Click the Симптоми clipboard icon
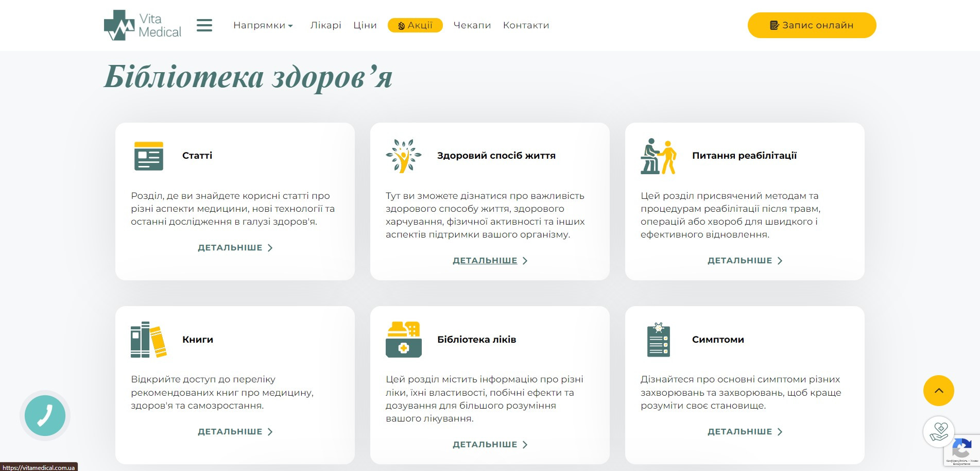 (658, 340)
